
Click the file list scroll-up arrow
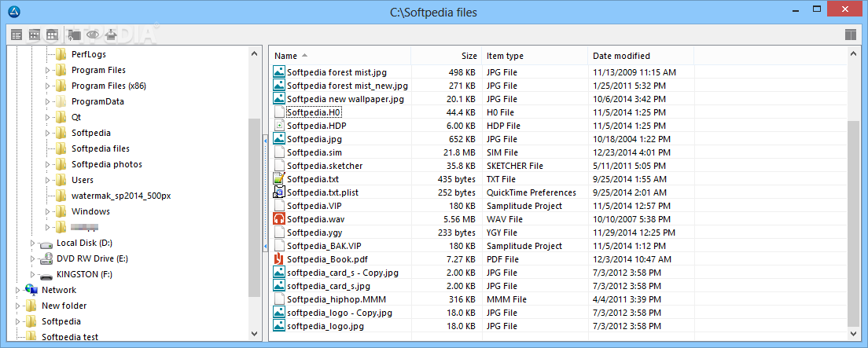pyautogui.click(x=853, y=53)
